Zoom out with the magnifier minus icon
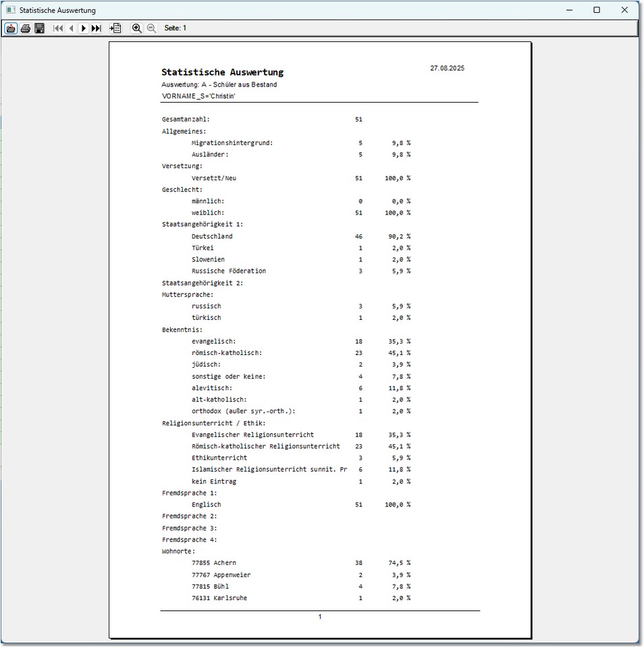The height and width of the screenshot is (648, 644). point(151,28)
